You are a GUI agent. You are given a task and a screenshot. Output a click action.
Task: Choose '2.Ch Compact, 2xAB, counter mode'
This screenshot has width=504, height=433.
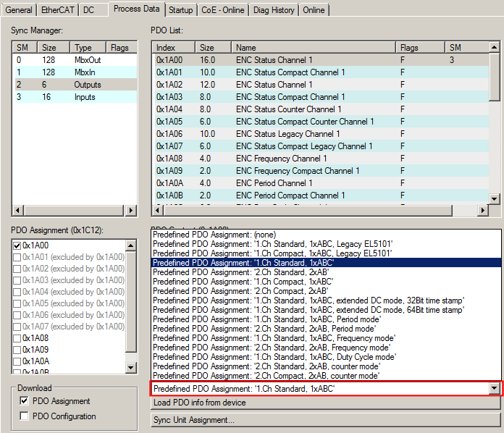coord(326,376)
